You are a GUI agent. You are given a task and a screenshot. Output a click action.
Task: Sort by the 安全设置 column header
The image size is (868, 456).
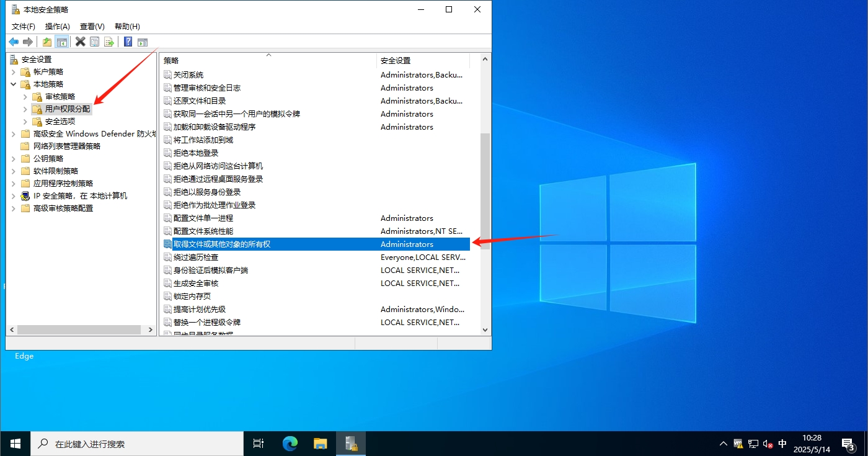(423, 60)
